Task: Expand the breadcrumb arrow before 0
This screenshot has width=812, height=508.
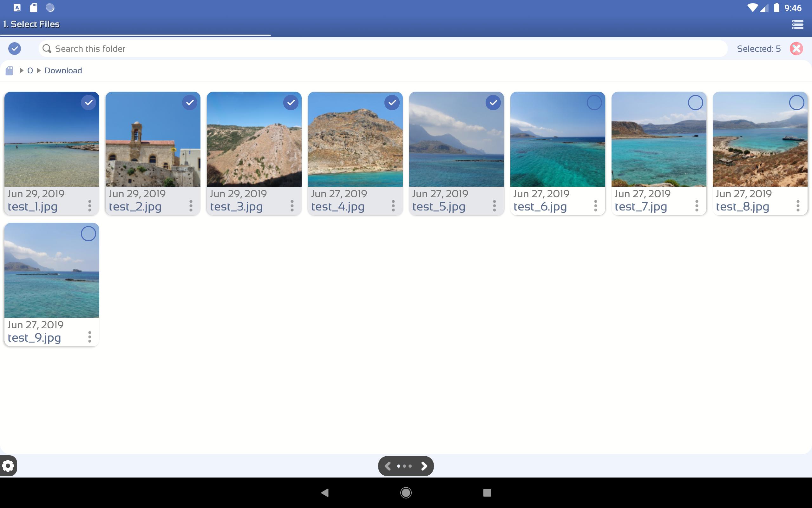Action: [21, 70]
